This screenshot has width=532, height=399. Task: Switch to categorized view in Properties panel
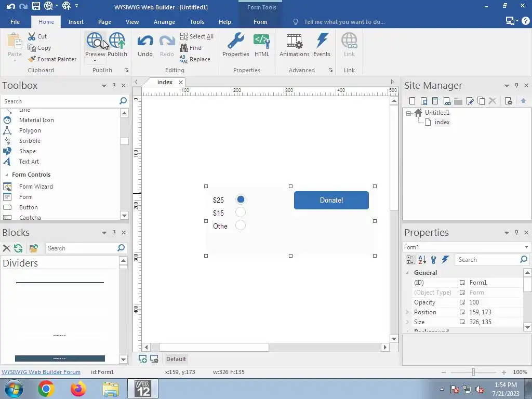(410, 260)
